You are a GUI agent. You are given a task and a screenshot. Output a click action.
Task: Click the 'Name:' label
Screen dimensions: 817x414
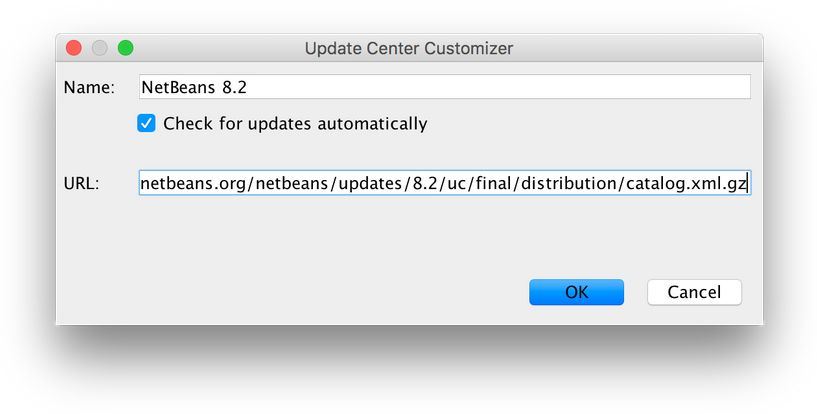coord(90,87)
